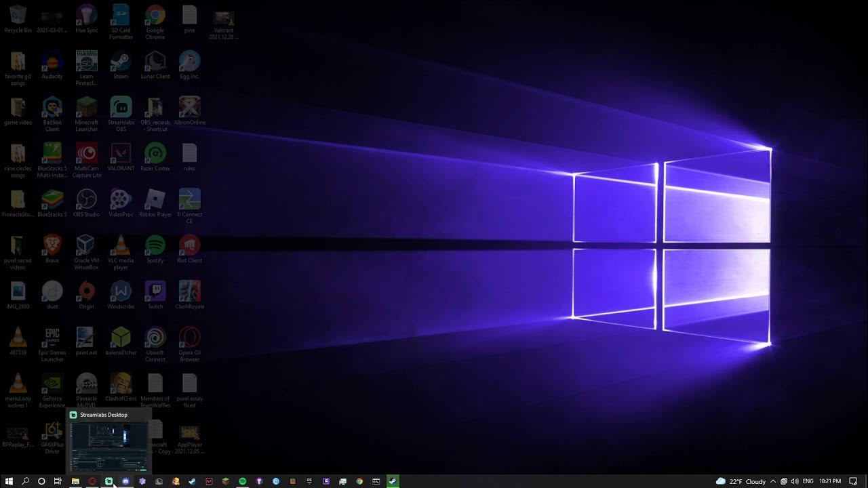Open the Steam desktop shortcut
The width and height of the screenshot is (868, 488).
point(121,66)
